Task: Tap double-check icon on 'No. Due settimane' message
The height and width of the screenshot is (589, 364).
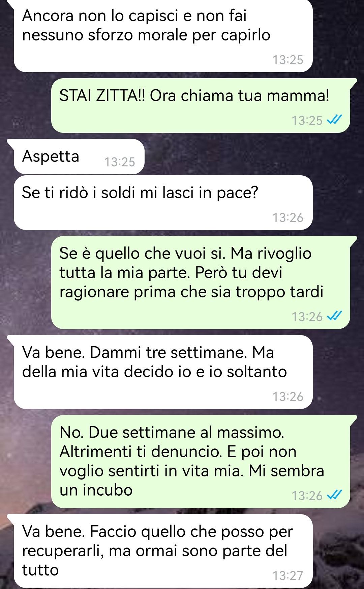Action: 335,495
